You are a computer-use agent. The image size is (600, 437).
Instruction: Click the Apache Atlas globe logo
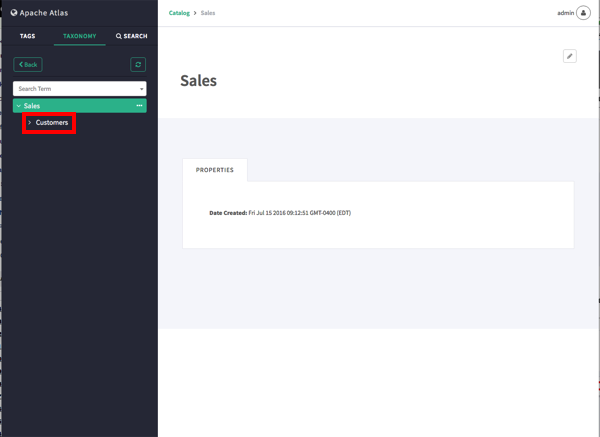click(14, 13)
